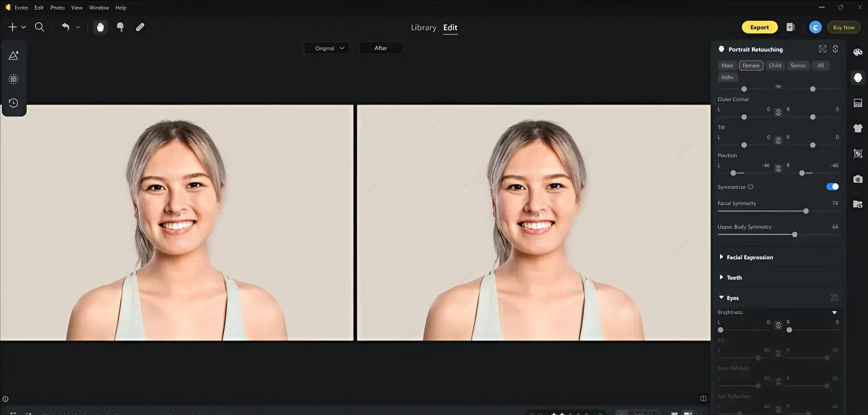The image size is (868, 415).
Task: Click the original photo on the left
Action: (x=176, y=223)
